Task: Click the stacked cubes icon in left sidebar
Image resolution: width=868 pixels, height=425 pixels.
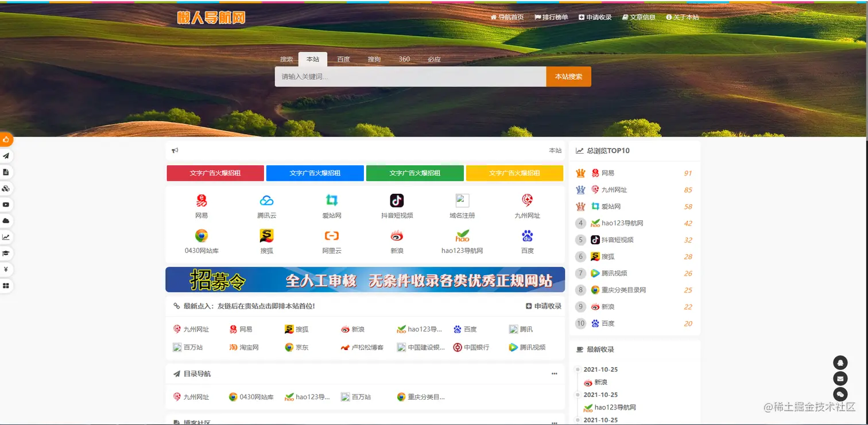Action: 6,188
